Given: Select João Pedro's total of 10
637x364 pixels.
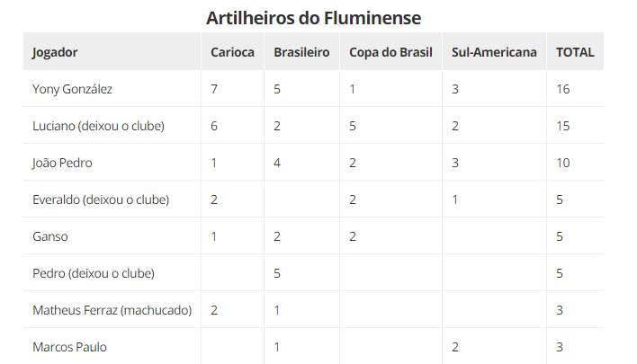Looking at the screenshot, I should pos(563,164).
